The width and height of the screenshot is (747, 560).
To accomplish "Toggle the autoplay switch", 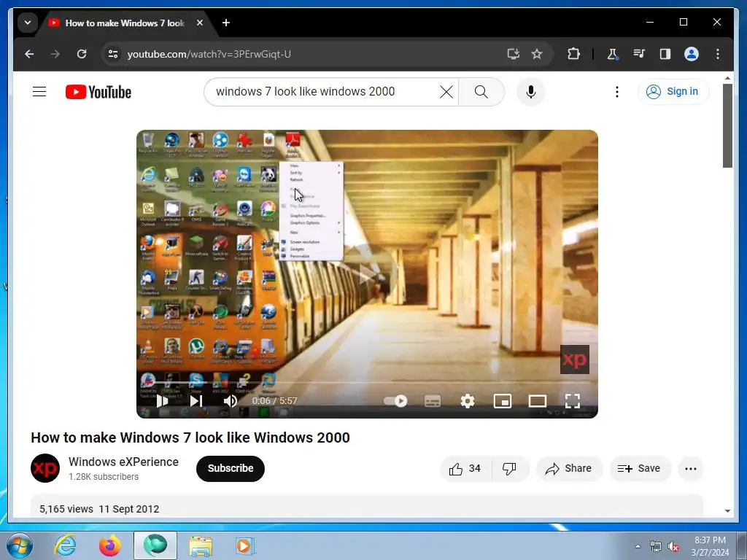I will 395,401.
